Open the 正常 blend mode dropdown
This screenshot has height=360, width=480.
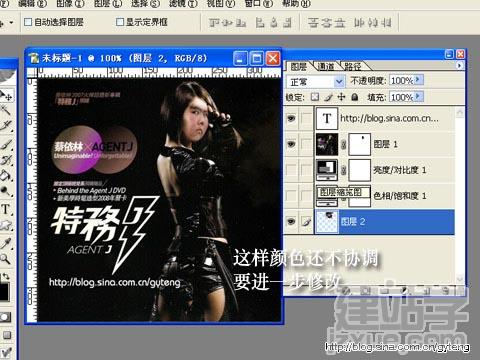pos(315,81)
